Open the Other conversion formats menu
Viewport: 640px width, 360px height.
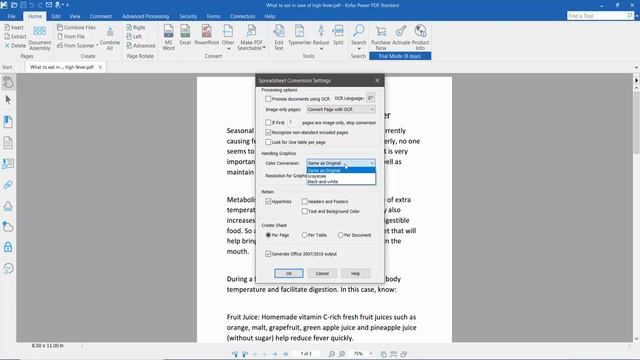coord(228,37)
